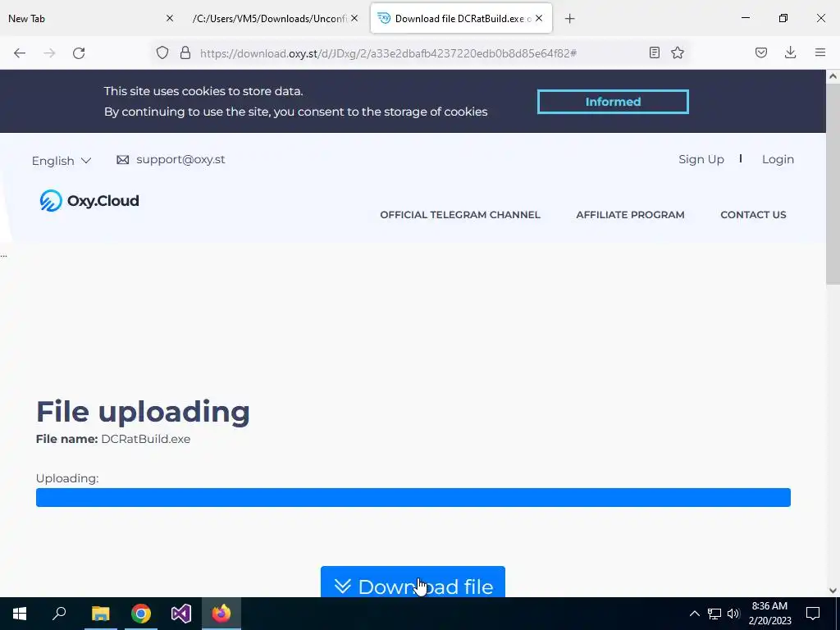The image size is (840, 630).
Task: Click the page vertical scrollbar thumb
Action: tap(833, 185)
